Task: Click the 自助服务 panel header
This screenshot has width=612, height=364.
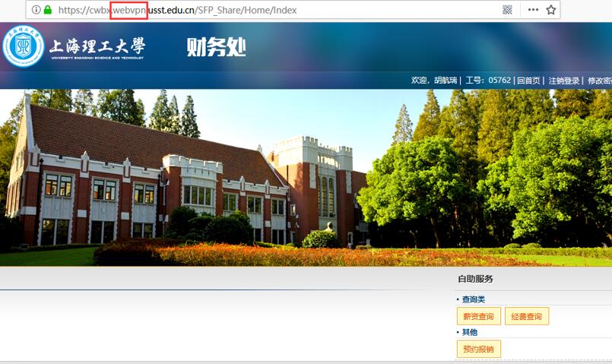Action: pyautogui.click(x=475, y=279)
